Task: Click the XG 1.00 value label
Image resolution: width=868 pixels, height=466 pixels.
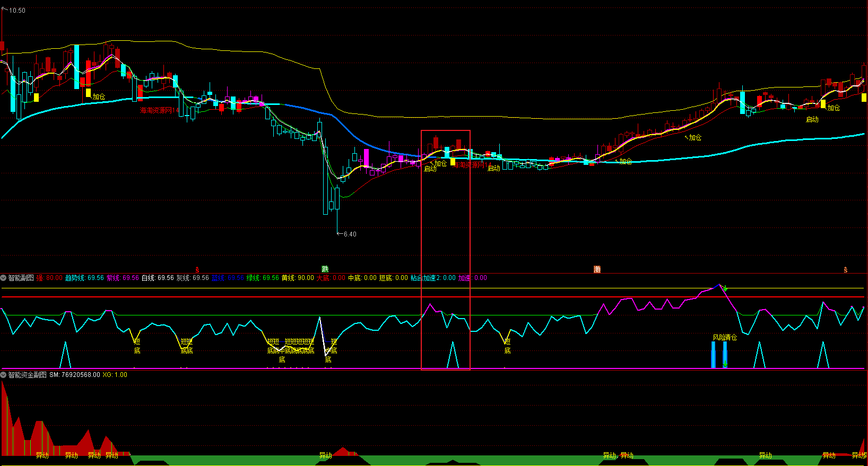Action: click(x=115, y=375)
